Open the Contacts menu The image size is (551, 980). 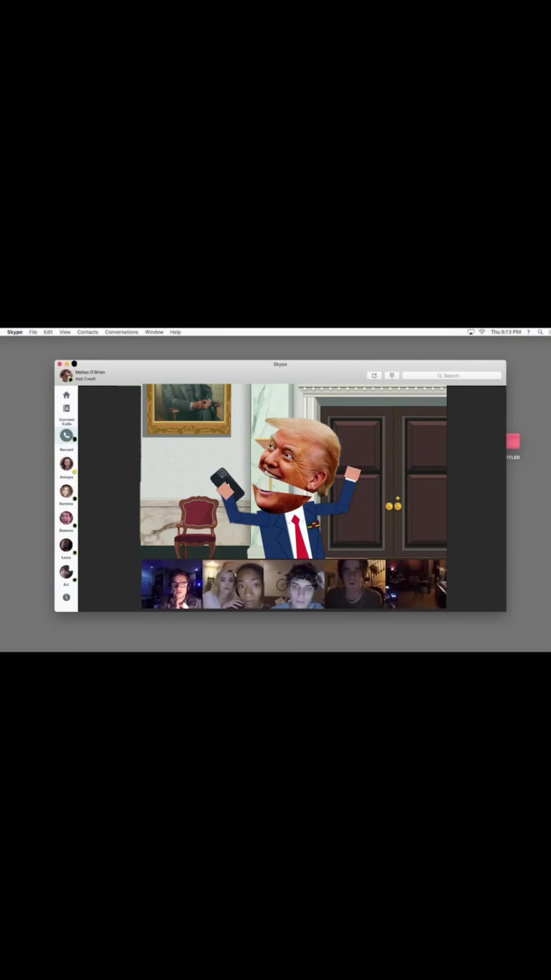tap(88, 332)
